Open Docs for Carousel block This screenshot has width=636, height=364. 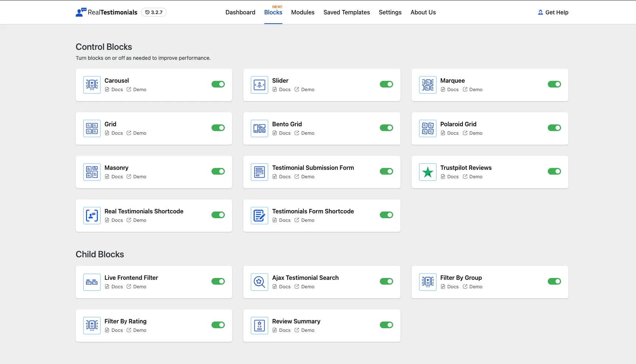coord(114,89)
